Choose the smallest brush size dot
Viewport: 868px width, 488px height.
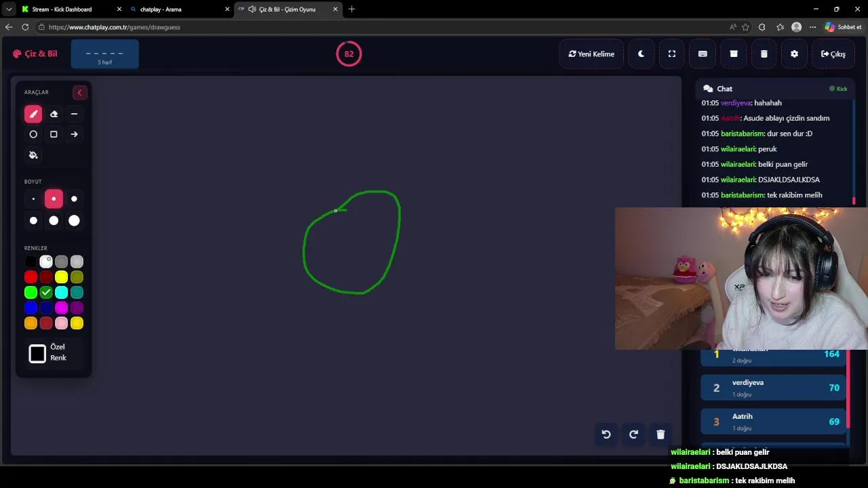click(x=33, y=199)
